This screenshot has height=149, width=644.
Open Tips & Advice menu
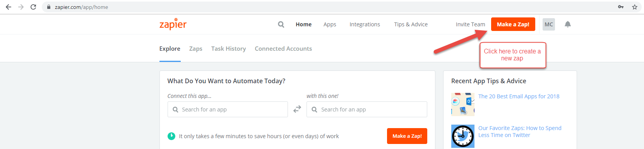tap(411, 24)
